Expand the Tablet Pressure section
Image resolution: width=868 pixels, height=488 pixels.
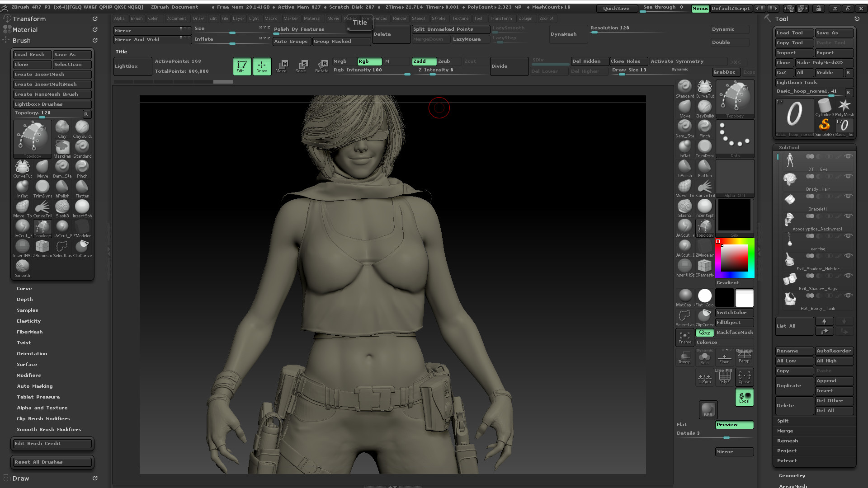(x=38, y=397)
